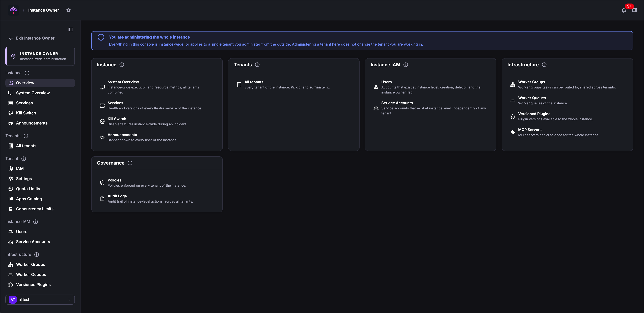Open System Overview from the sidebar
This screenshot has height=313, width=644.
[40, 93]
